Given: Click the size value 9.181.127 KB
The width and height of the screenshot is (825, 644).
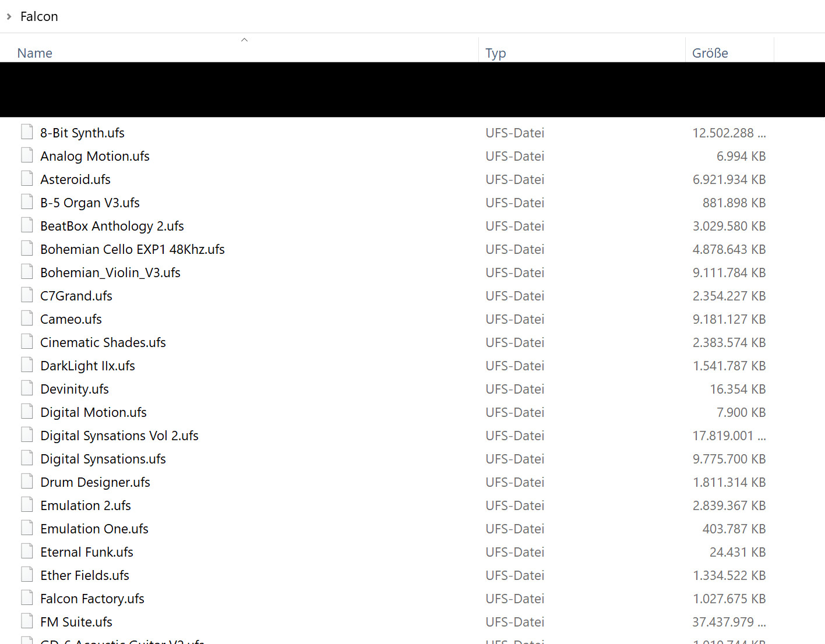Looking at the screenshot, I should [x=729, y=319].
